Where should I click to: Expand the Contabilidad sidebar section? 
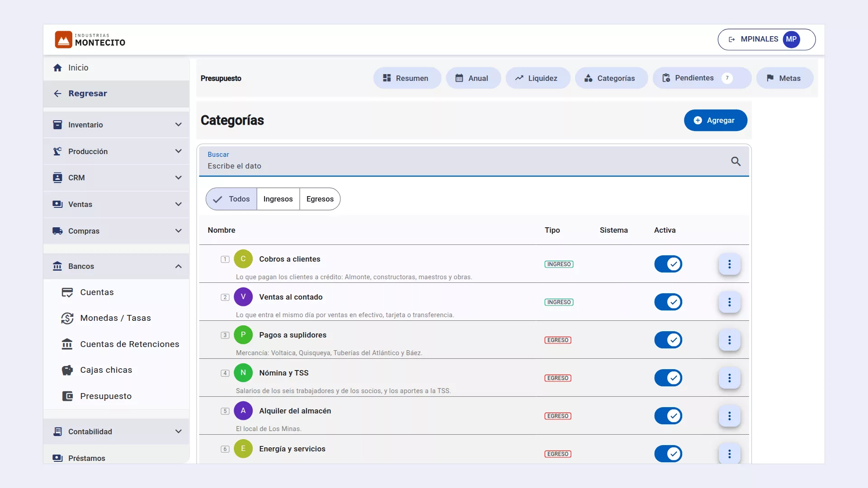(x=116, y=432)
